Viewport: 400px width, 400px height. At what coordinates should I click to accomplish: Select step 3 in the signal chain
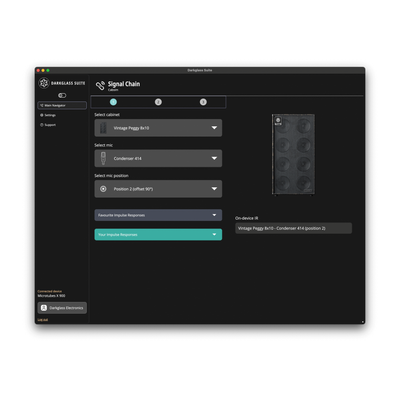point(203,102)
